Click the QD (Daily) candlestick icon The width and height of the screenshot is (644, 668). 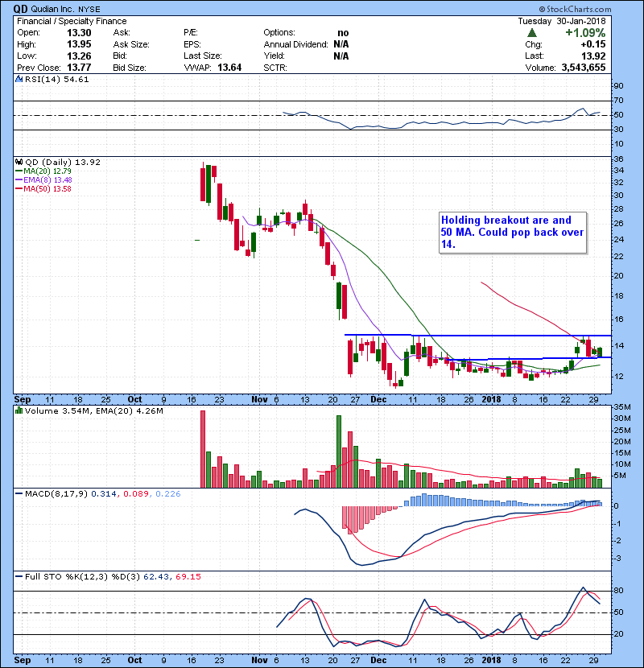click(x=19, y=162)
